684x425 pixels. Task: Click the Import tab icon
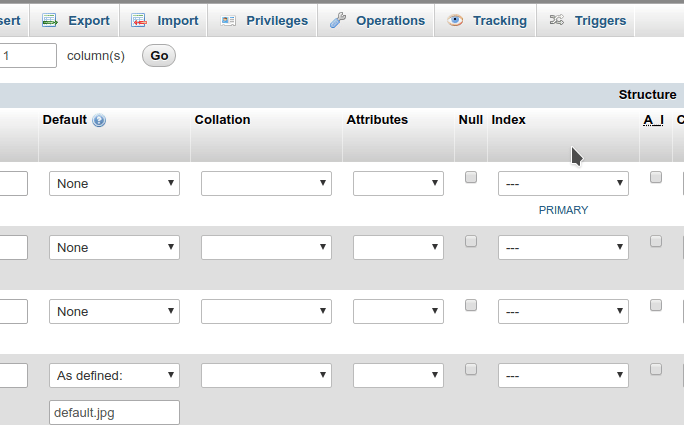point(139,20)
